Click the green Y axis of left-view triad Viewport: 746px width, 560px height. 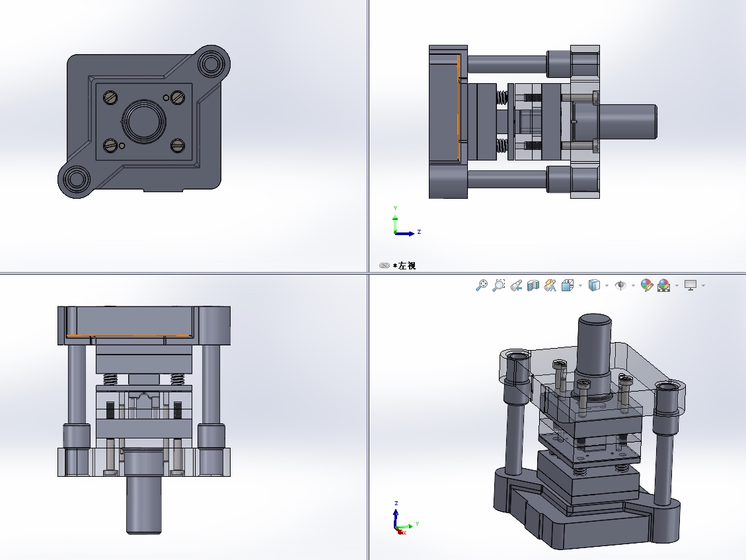(395, 223)
